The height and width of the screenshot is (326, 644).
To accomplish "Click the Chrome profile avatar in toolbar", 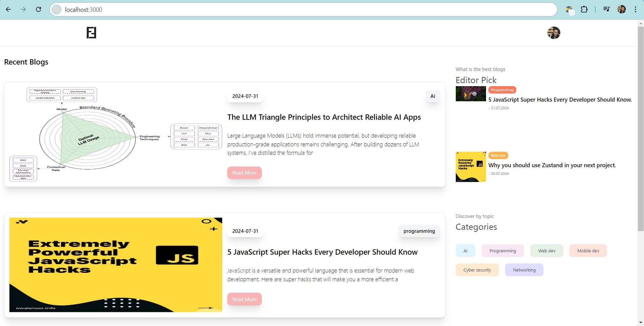I will 621,9.
